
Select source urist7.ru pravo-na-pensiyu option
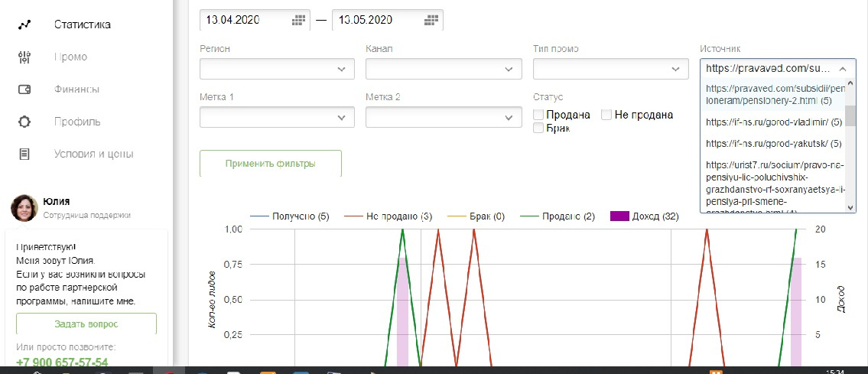(x=773, y=187)
